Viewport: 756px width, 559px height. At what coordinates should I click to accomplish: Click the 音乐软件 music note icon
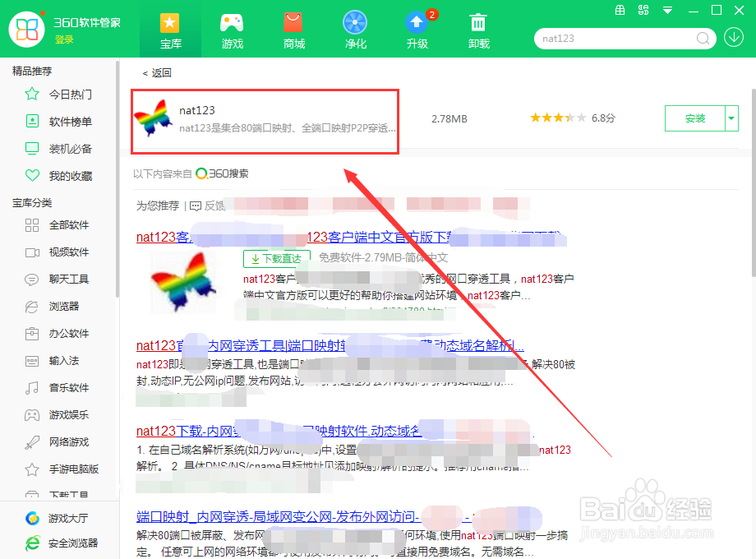(32, 388)
